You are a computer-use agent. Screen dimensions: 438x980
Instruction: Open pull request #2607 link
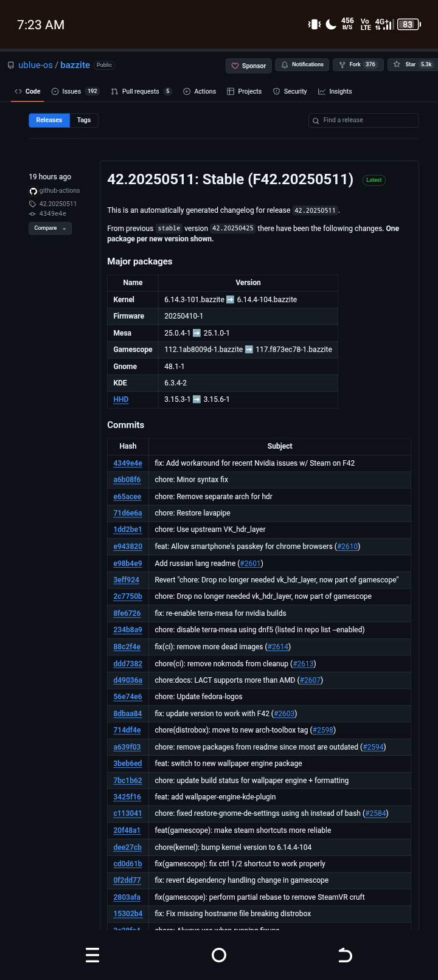[310, 680]
